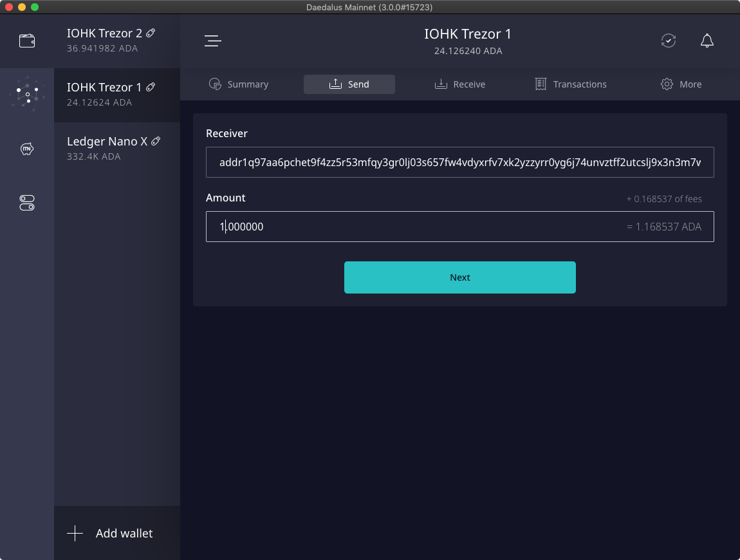Toggle the hamburger menu icon
This screenshot has width=740, height=560.
(x=213, y=41)
